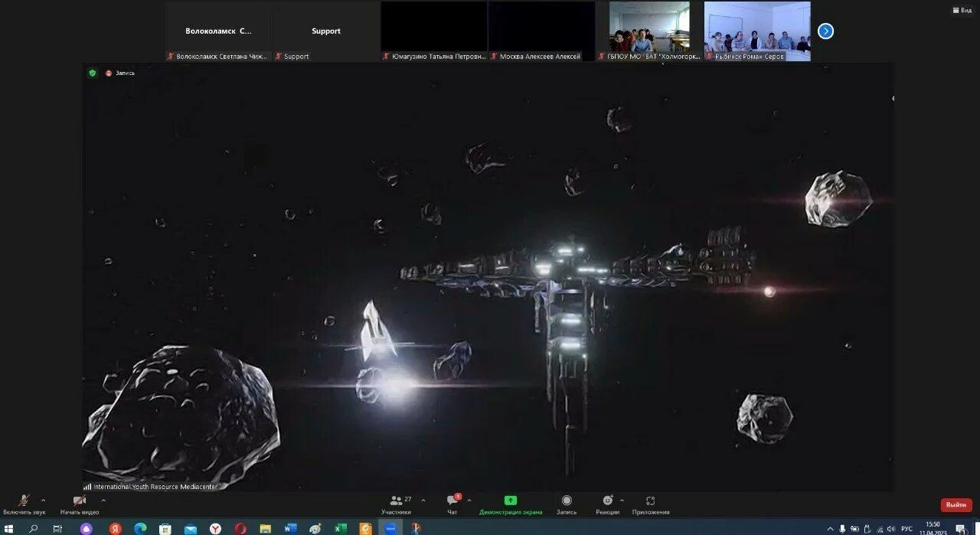Click green encryption shield icon

[x=93, y=73]
